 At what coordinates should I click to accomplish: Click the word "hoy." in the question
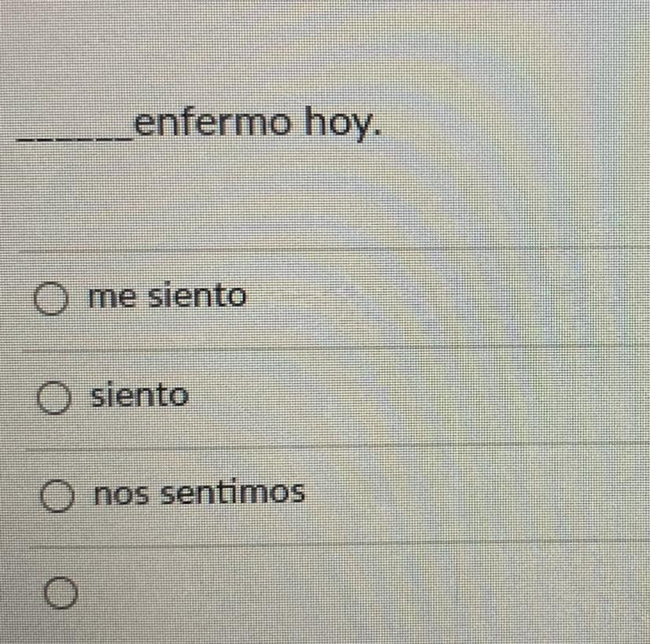pos(342,123)
